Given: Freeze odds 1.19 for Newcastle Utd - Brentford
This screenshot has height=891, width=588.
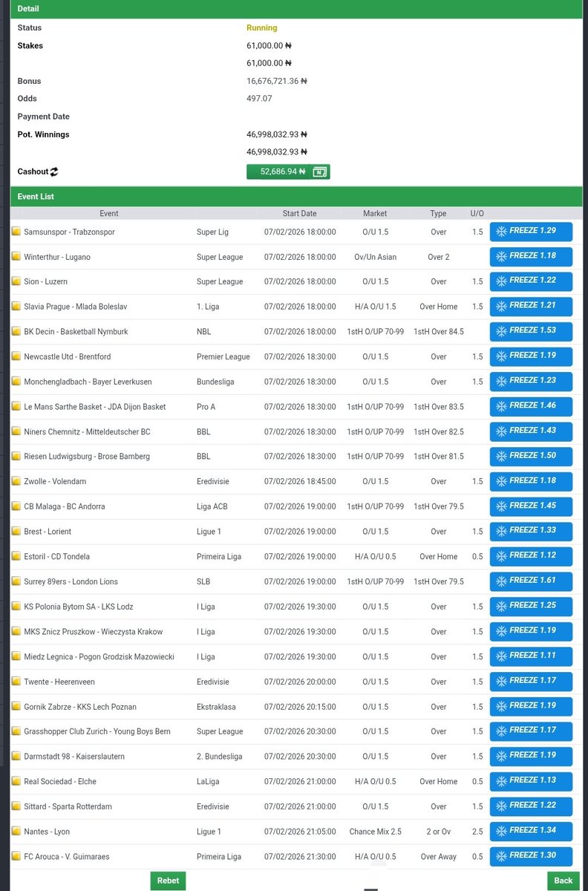Looking at the screenshot, I should (x=531, y=356).
